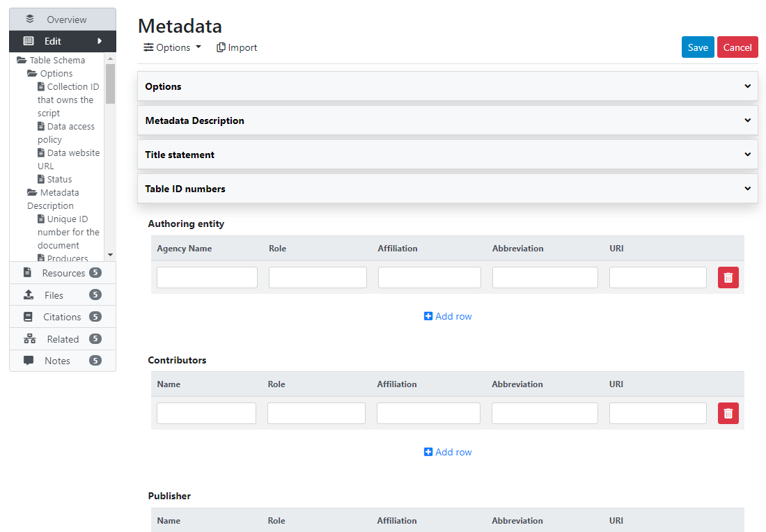Expand Metadata Description panel chevron
The height and width of the screenshot is (532, 766).
[747, 120]
